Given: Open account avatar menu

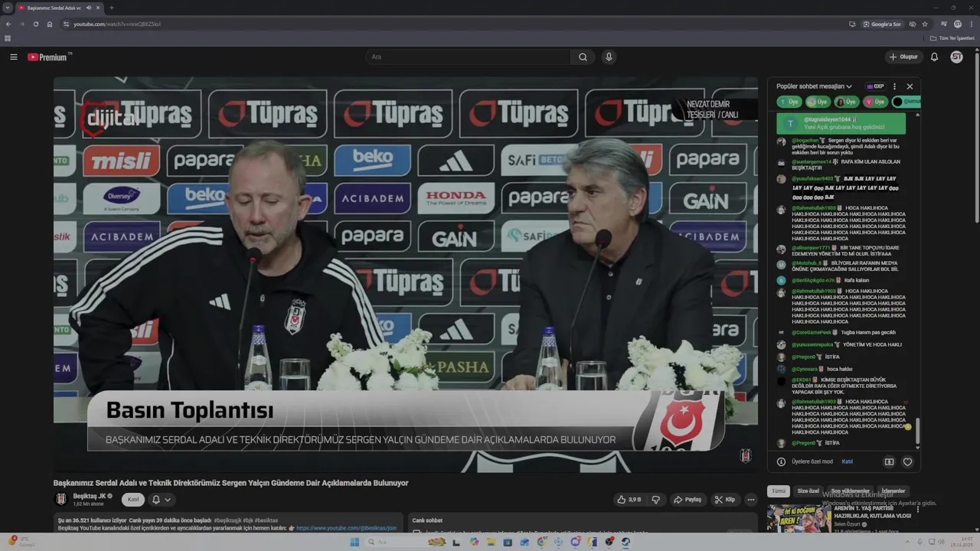Looking at the screenshot, I should click(956, 57).
